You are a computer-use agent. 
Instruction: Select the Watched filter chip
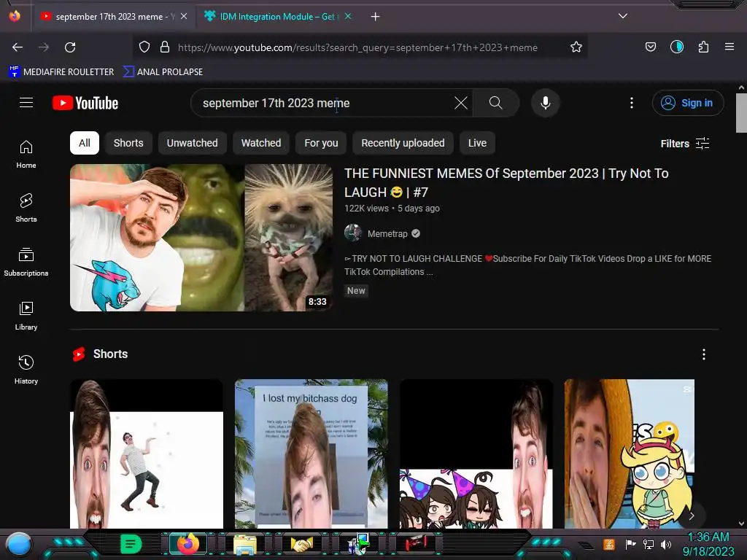[261, 143]
